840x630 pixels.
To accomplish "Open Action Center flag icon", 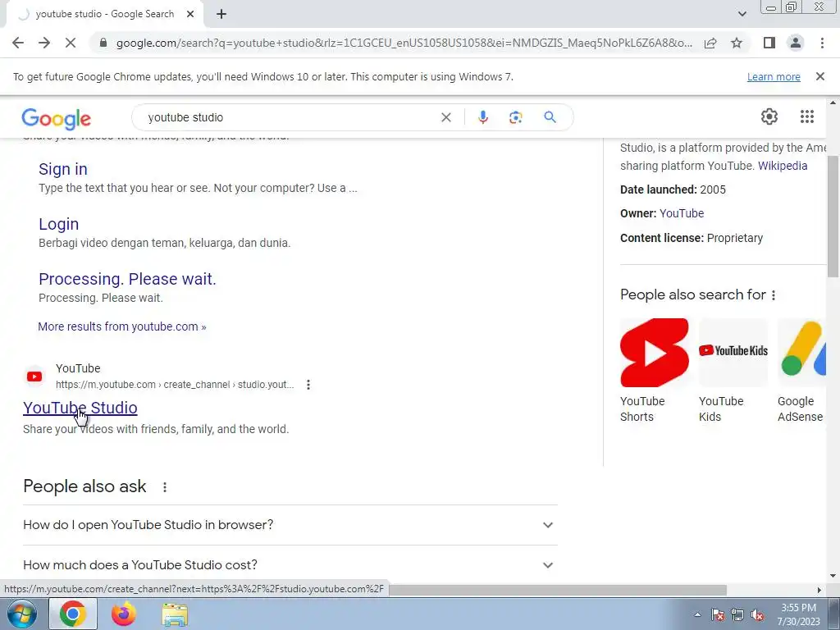I will (x=718, y=615).
